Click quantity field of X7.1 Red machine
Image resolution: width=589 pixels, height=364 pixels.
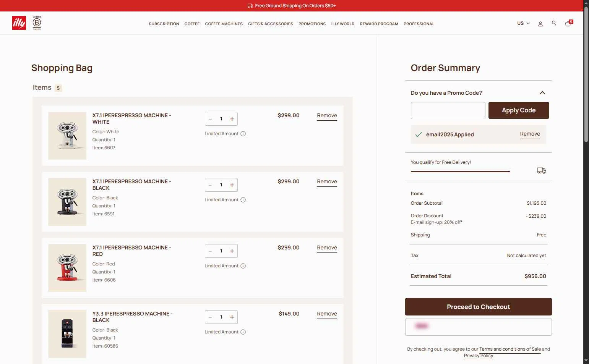point(221,251)
